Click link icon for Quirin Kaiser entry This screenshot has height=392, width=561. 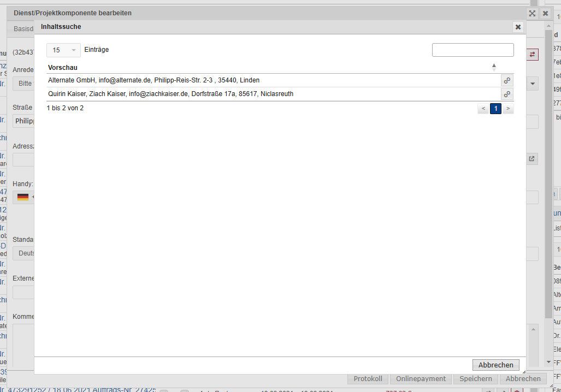(507, 94)
